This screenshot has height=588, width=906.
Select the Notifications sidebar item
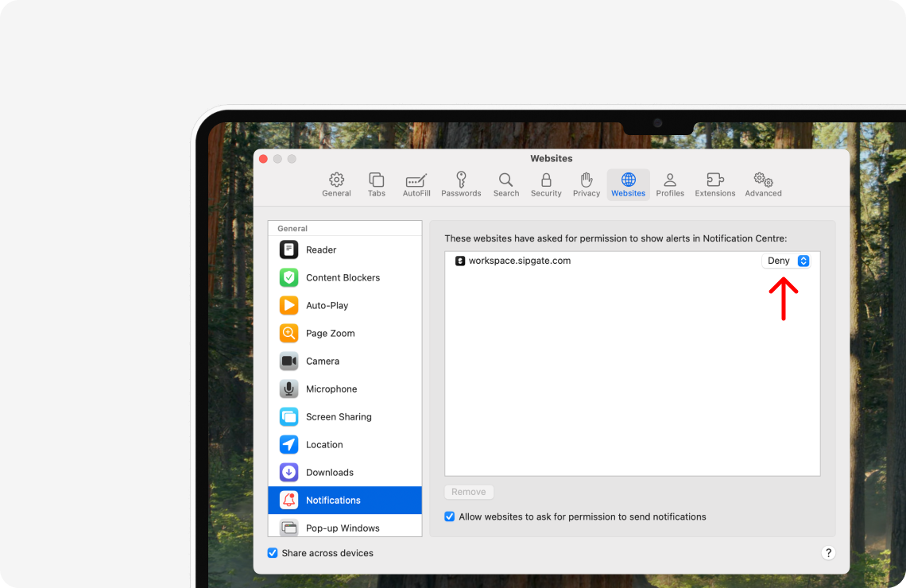(x=345, y=501)
